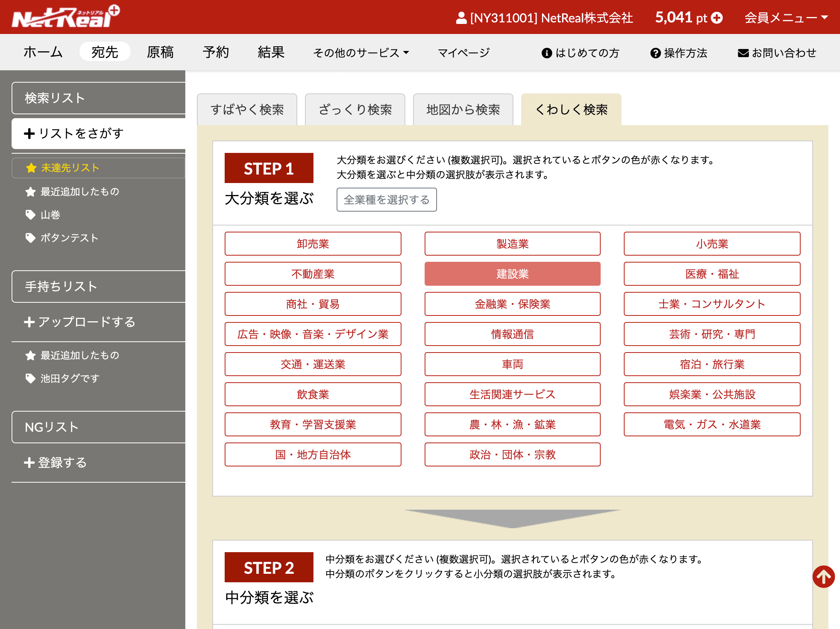Open the starred 未達先リスト

point(99,168)
